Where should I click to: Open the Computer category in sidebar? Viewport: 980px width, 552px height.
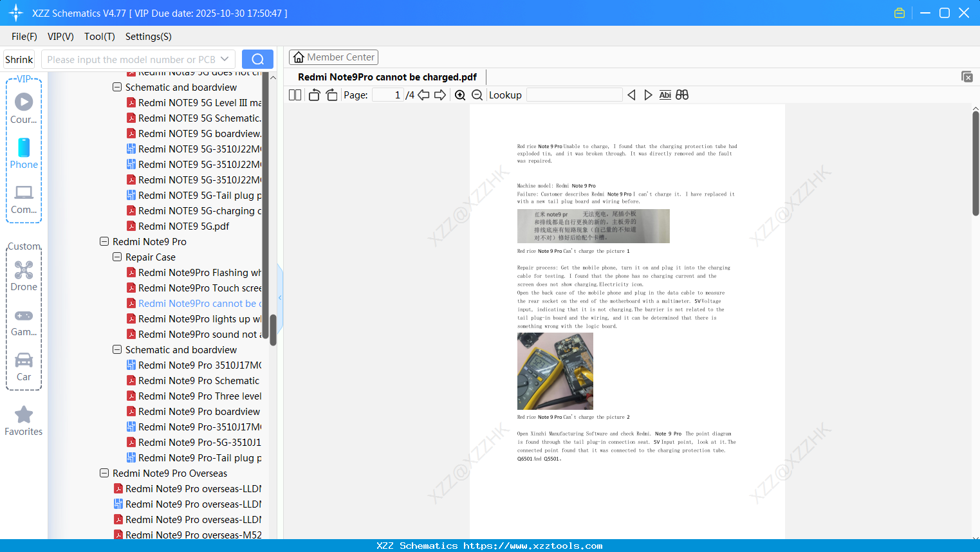pos(24,199)
